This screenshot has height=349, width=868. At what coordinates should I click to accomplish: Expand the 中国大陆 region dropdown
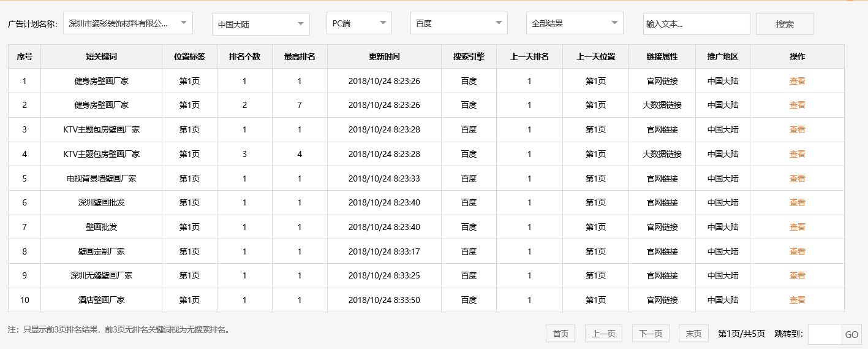[260, 24]
